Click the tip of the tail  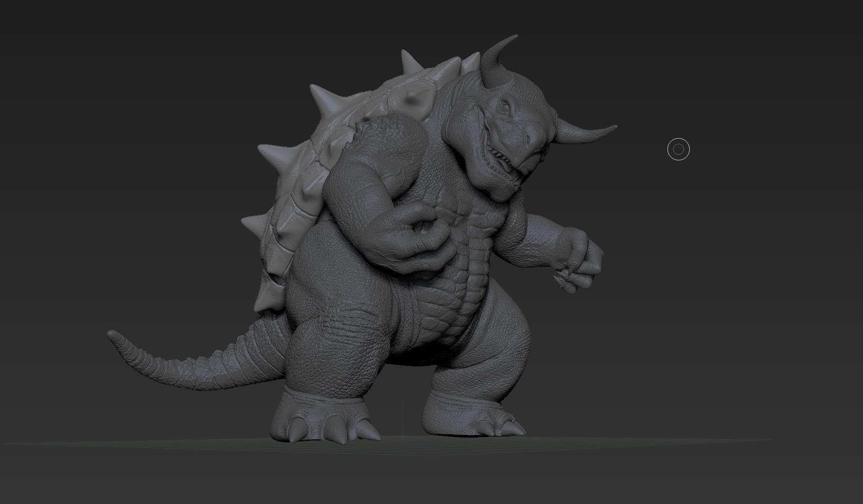pos(114,335)
